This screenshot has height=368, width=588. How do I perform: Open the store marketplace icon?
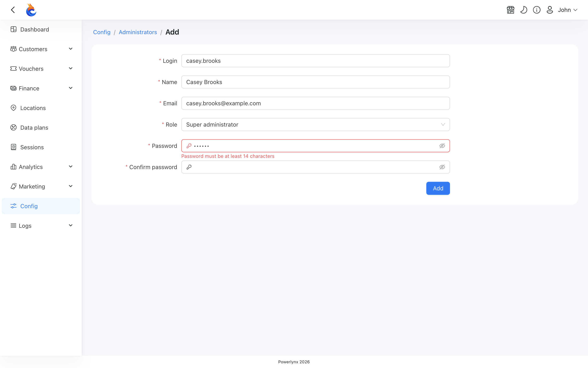(510, 10)
